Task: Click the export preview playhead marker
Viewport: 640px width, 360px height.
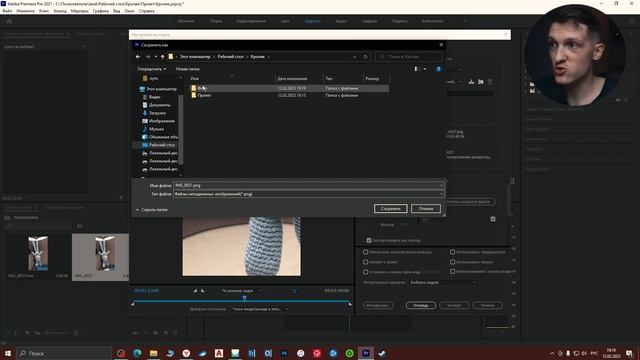Action: click(x=244, y=298)
